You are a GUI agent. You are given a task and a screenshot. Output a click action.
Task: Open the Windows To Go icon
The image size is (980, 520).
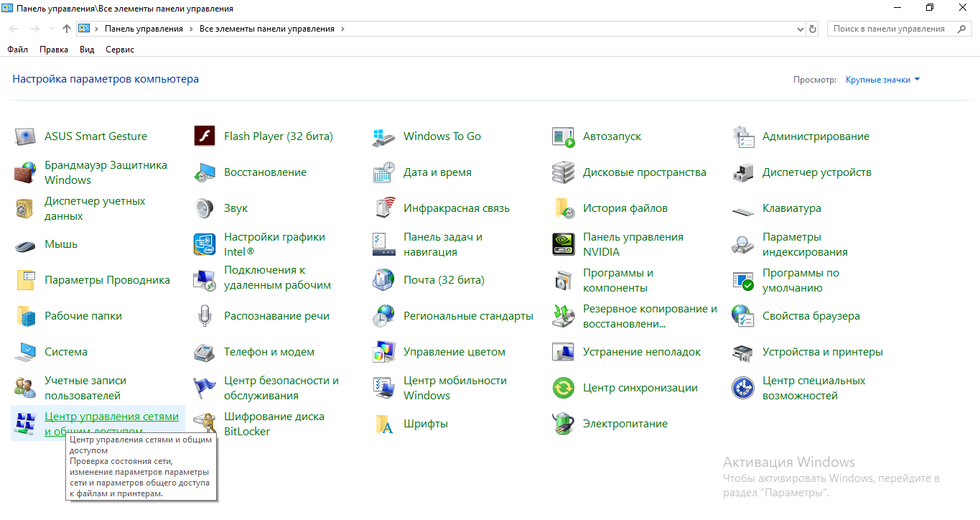click(x=384, y=136)
